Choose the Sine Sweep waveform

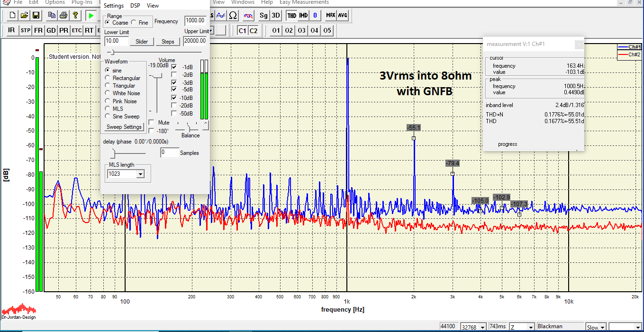pos(108,116)
